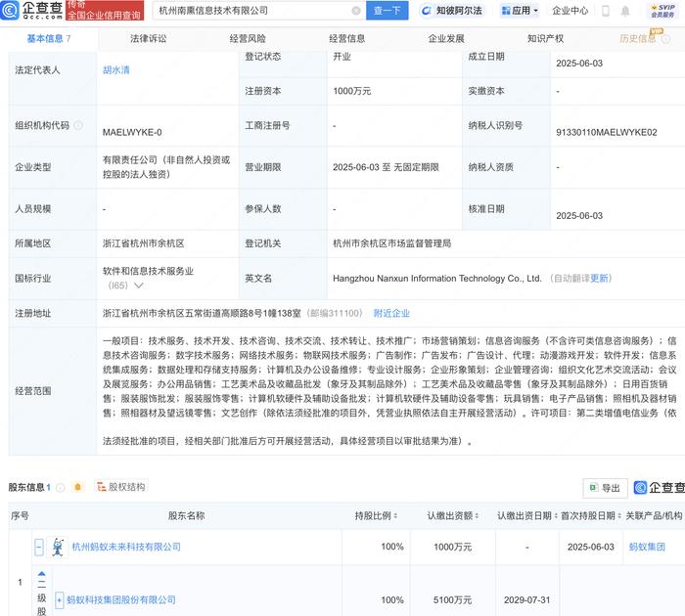Select the English name Hangzhou Nanxun Information Technology
This screenshot has width=685, height=616.
coord(436,279)
